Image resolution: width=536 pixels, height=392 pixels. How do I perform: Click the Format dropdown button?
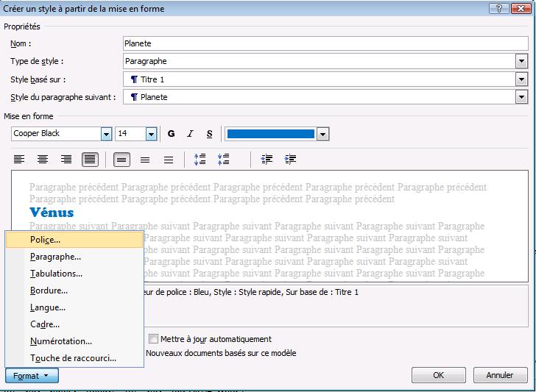[32, 376]
